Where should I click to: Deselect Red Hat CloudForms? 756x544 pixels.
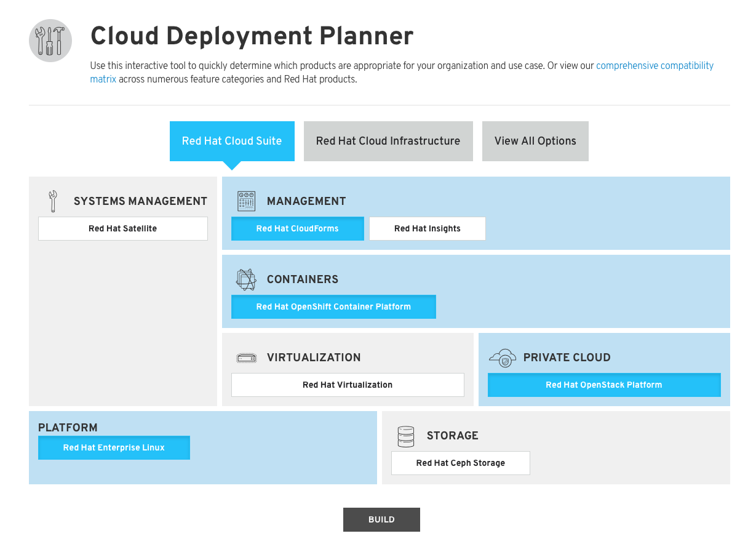coord(297,228)
